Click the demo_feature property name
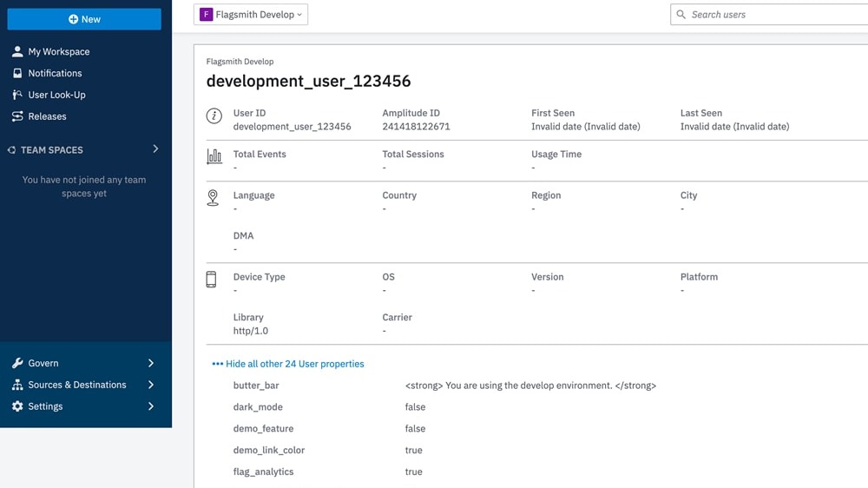This screenshot has height=488, width=868. pyautogui.click(x=263, y=429)
